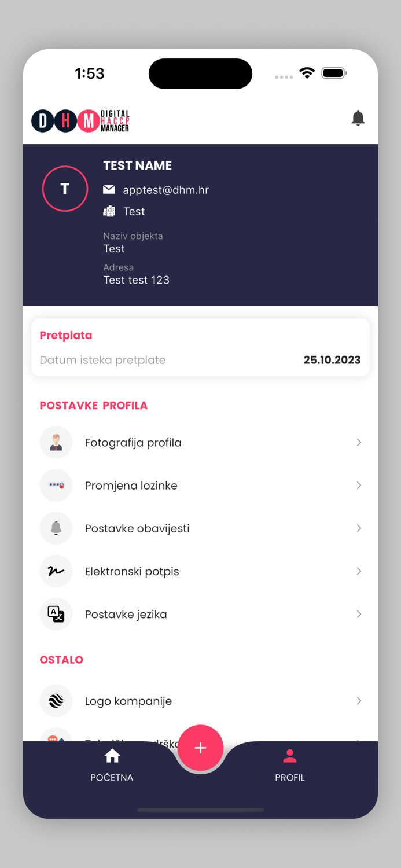Image resolution: width=401 pixels, height=868 pixels.
Task: Tap the Pretplata subscription card
Action: click(x=200, y=348)
